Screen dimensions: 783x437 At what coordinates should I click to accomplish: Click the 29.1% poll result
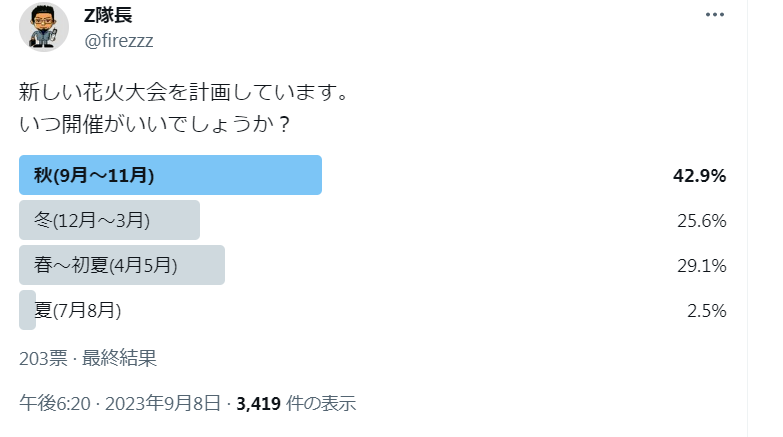[x=702, y=266]
